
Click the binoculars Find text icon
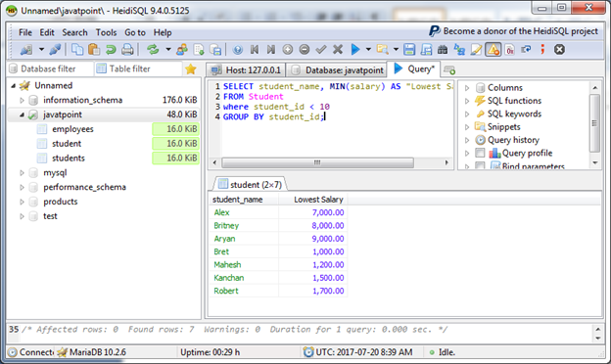(x=443, y=50)
